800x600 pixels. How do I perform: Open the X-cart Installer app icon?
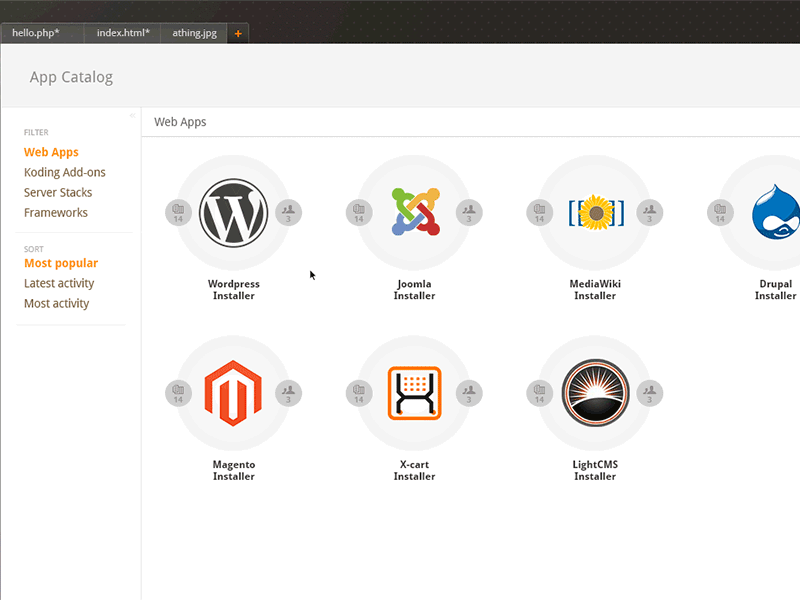[414, 393]
